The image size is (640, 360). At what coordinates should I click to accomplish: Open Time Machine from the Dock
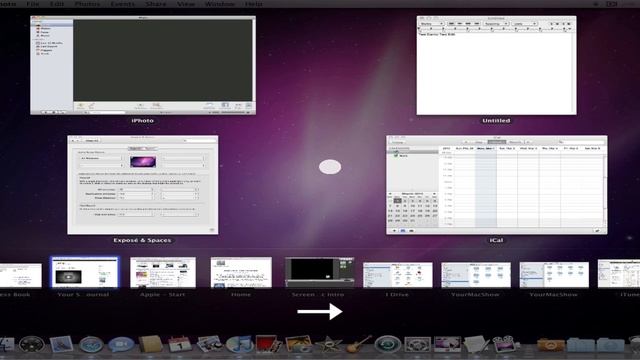coord(387,345)
